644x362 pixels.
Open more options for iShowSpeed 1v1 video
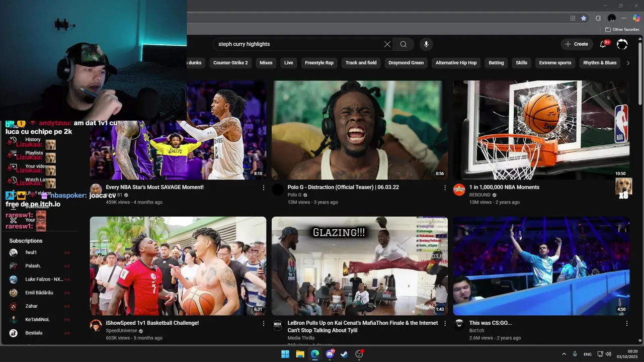[x=263, y=323]
